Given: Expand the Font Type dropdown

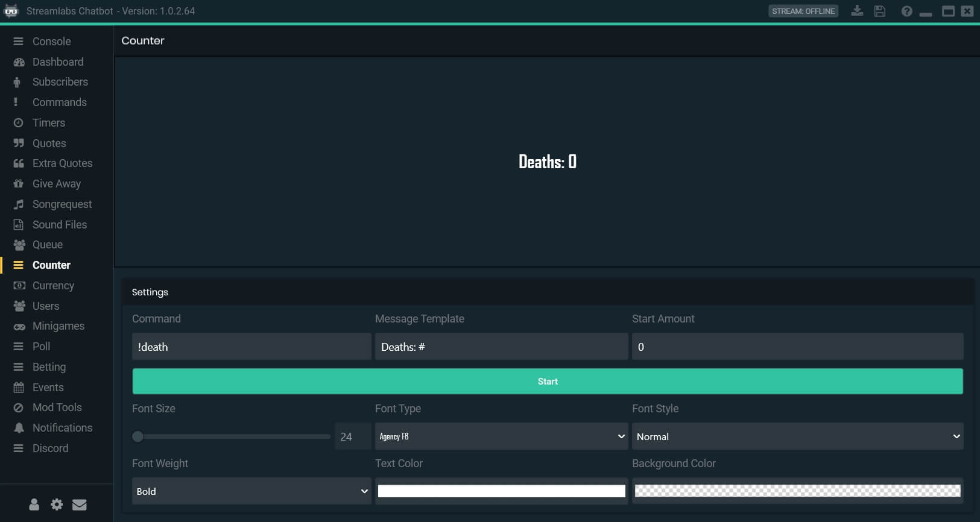Looking at the screenshot, I should (x=501, y=436).
